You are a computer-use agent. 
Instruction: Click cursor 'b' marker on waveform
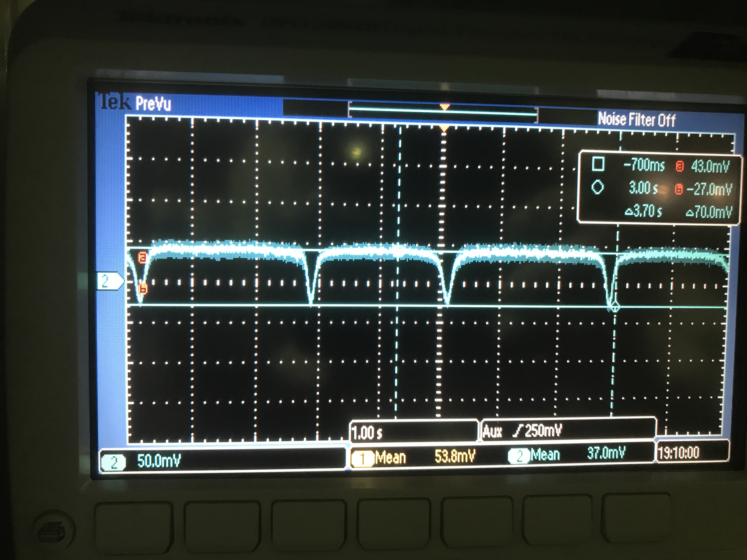tap(143, 289)
